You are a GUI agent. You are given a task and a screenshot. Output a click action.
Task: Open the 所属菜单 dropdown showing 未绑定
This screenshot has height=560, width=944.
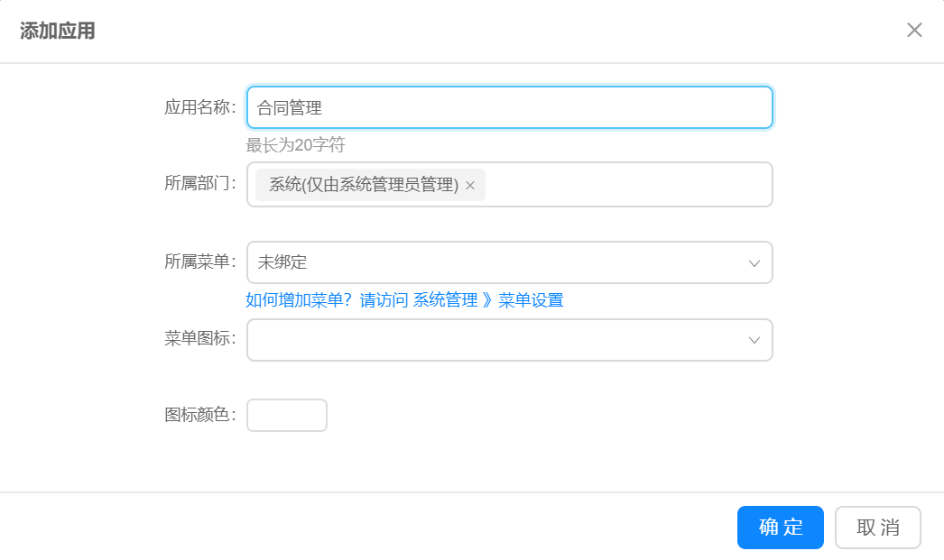[496, 262]
